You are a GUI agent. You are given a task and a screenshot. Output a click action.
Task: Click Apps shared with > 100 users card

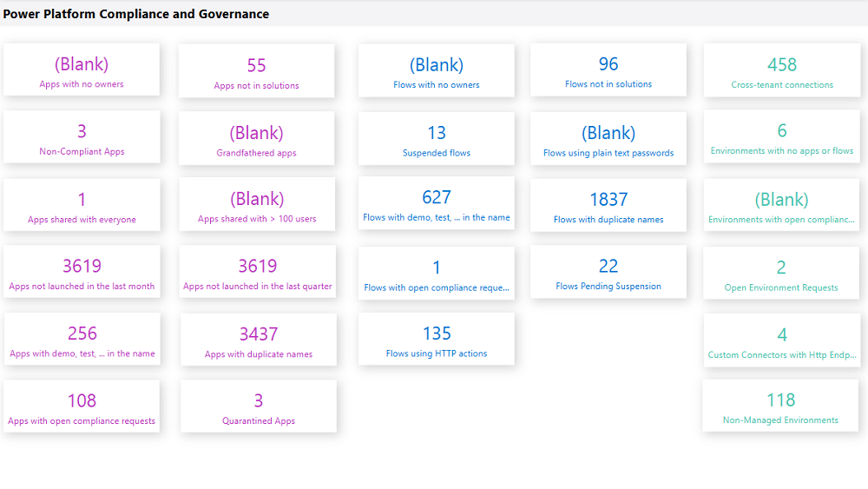pos(257,204)
